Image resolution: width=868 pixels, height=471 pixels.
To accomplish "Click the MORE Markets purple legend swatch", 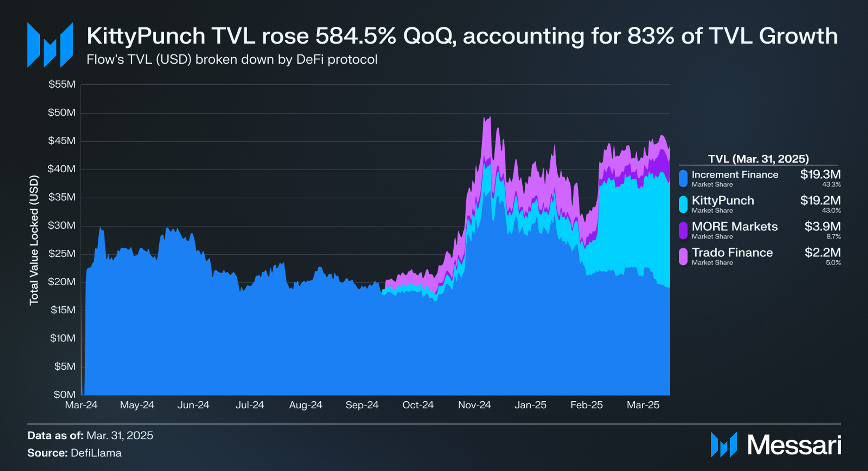I will pyautogui.click(x=683, y=230).
